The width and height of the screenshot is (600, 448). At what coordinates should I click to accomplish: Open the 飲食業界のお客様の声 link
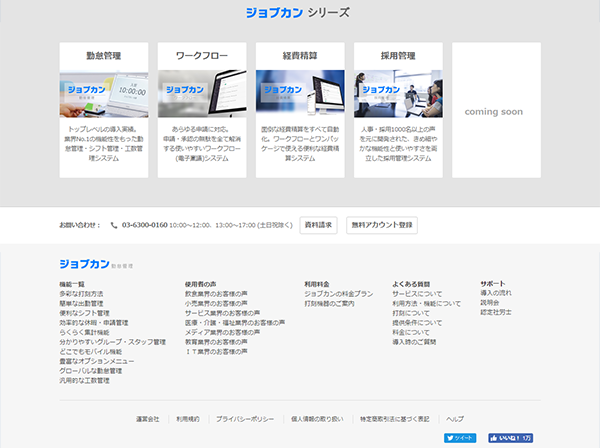pos(216,294)
